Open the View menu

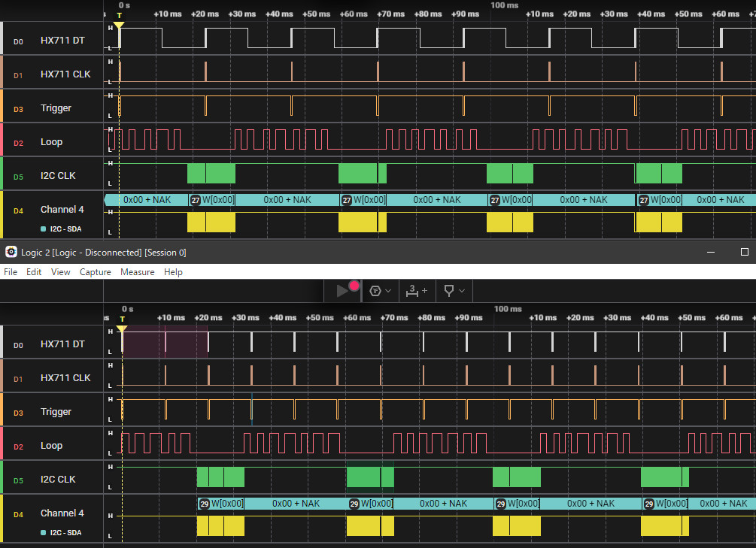pos(61,272)
